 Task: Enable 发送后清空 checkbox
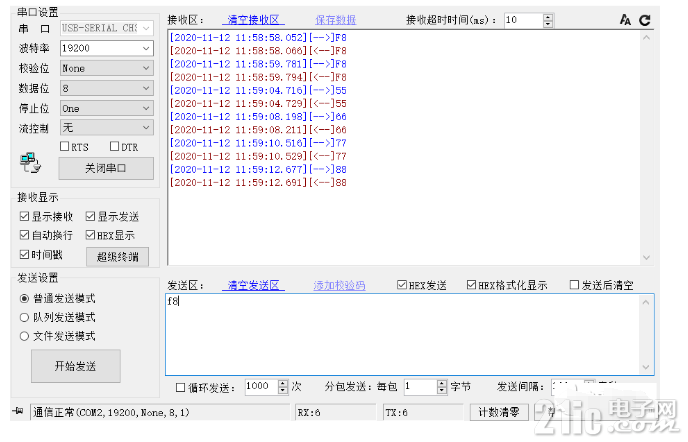pos(574,285)
